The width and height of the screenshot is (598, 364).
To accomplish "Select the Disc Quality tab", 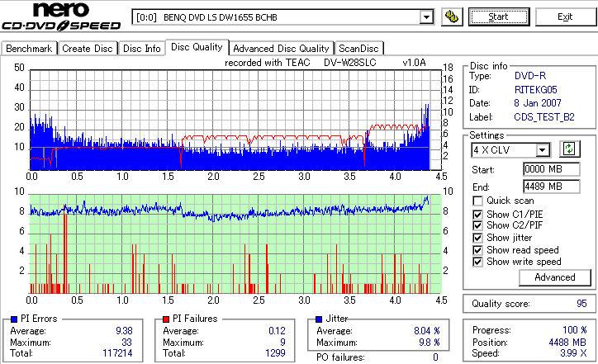I will (x=197, y=47).
